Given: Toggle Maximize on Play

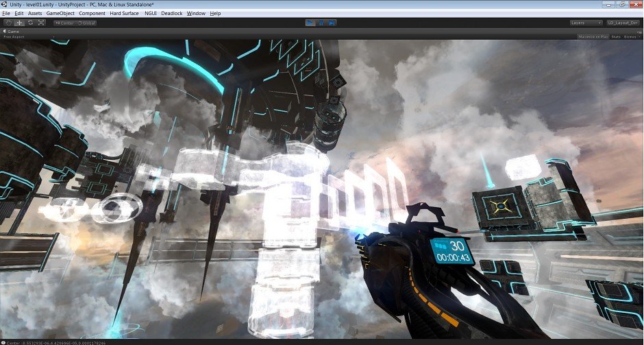Looking at the screenshot, I should (x=593, y=36).
